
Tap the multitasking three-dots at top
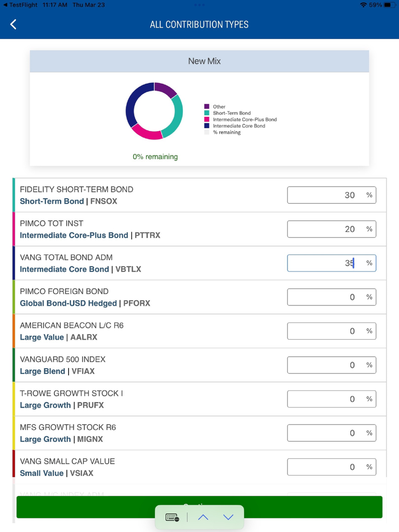[x=199, y=5]
